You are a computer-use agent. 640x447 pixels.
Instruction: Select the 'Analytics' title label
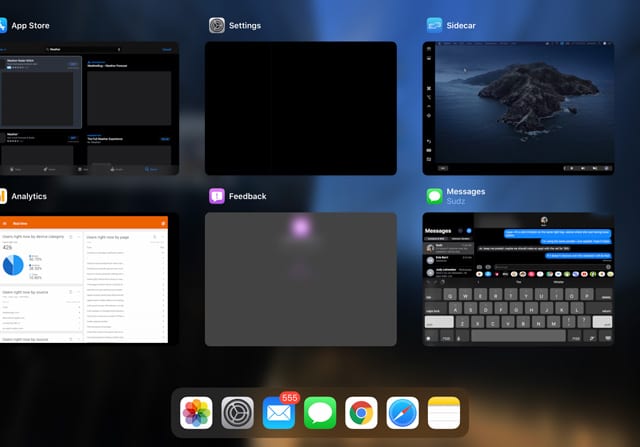[x=29, y=196]
